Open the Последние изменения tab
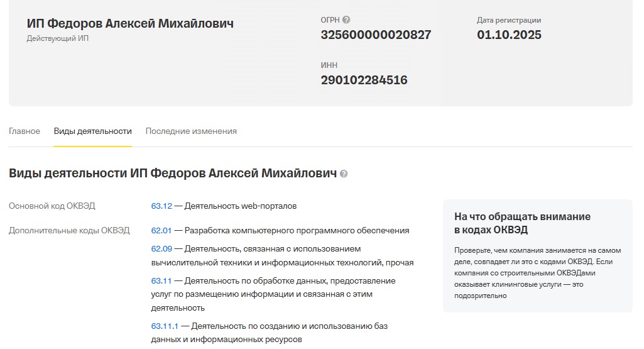This screenshot has width=644, height=349. [191, 131]
